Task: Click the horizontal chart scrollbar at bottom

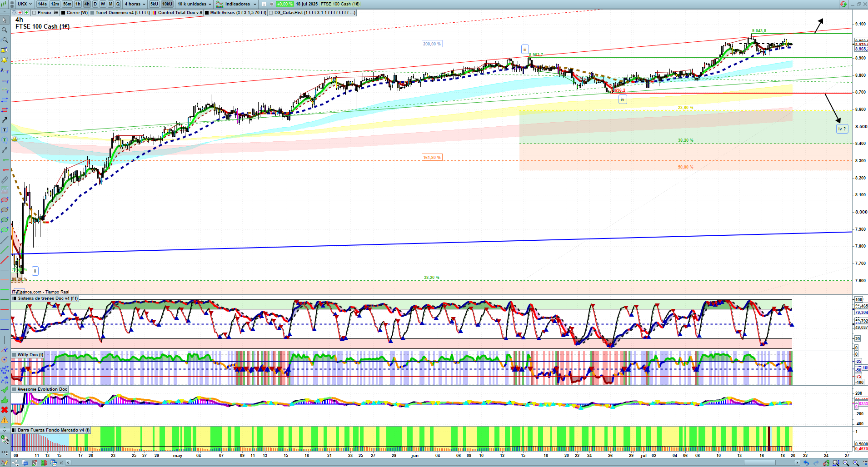Action: coord(432,463)
